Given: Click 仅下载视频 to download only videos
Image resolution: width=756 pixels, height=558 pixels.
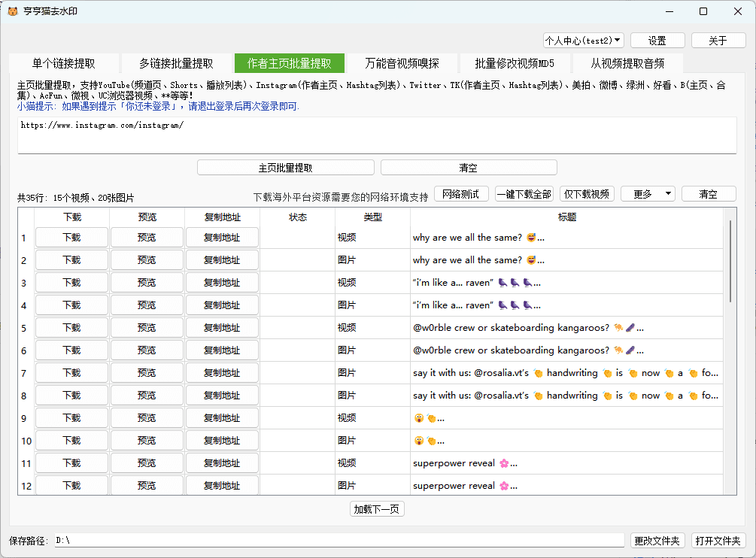Looking at the screenshot, I should 586,193.
